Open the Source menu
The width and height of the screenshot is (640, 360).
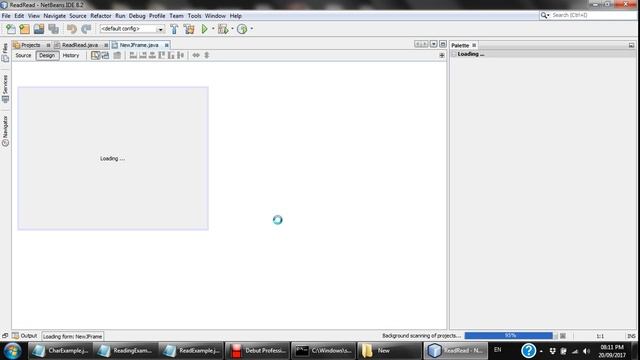[x=78, y=16]
